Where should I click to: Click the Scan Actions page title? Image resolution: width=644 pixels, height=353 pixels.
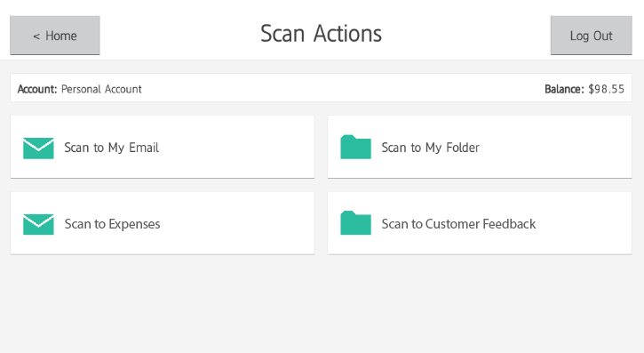coord(322,33)
